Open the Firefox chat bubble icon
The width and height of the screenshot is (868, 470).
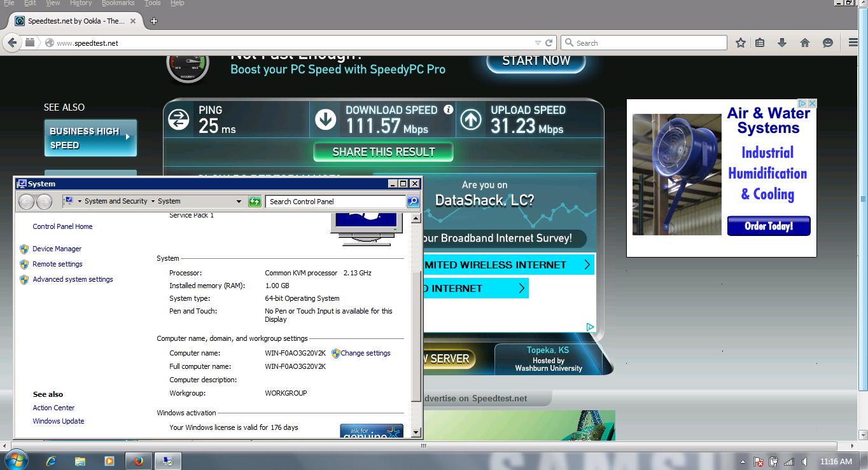[828, 43]
